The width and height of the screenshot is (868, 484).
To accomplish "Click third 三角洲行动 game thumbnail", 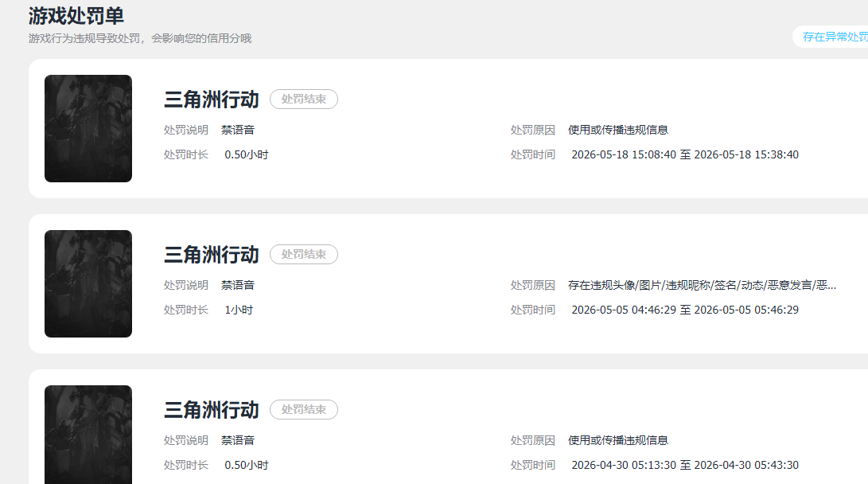I will tap(88, 435).
